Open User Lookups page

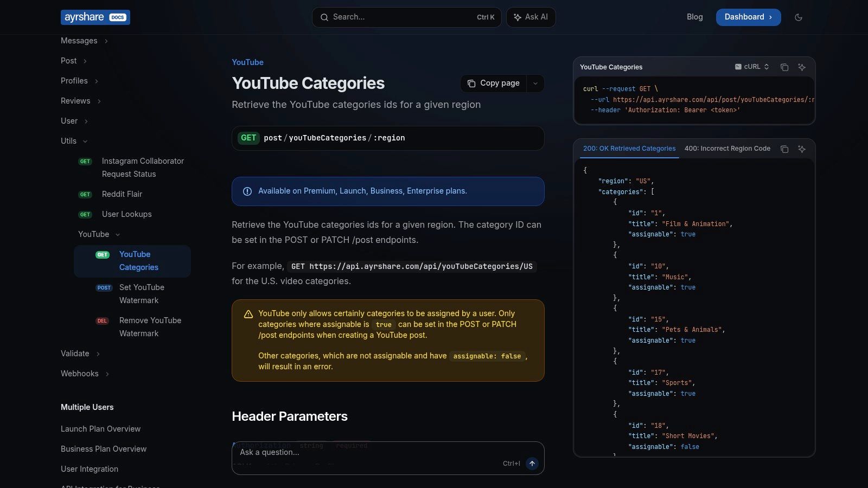click(x=127, y=214)
